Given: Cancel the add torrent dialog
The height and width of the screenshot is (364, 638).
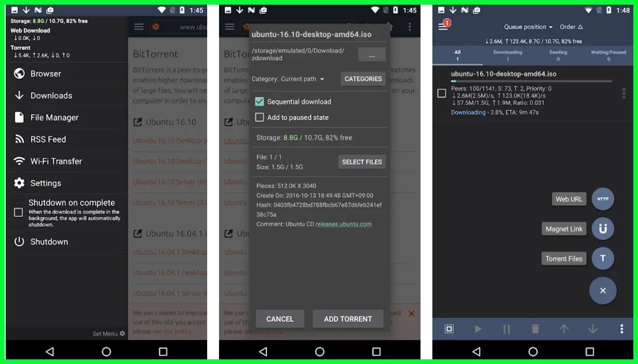Looking at the screenshot, I should pos(280,319).
